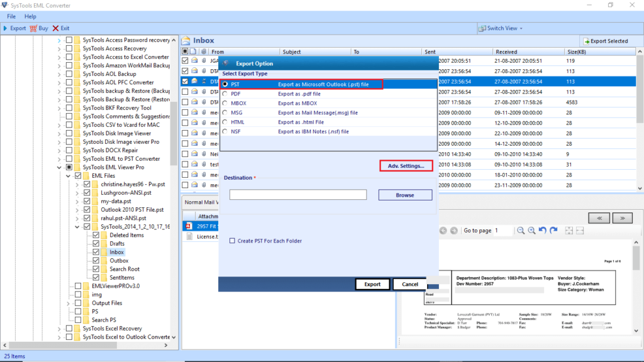This screenshot has width=644, height=362.
Task: Zoom in on the mail preview
Action: [x=531, y=231]
